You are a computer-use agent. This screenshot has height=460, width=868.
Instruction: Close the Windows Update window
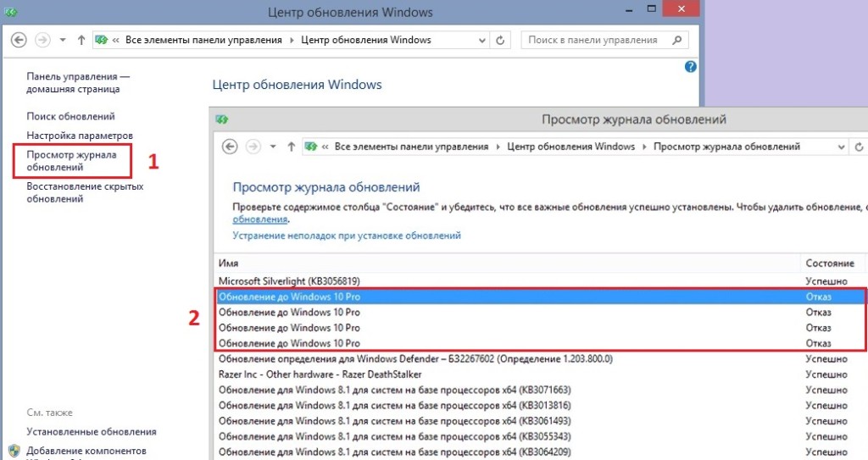click(682, 8)
